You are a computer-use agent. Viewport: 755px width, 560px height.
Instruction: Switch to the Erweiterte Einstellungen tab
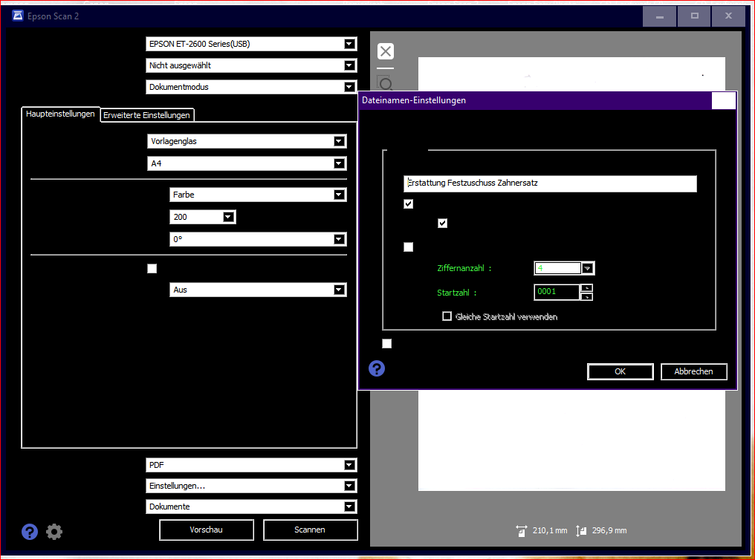pyautogui.click(x=146, y=115)
